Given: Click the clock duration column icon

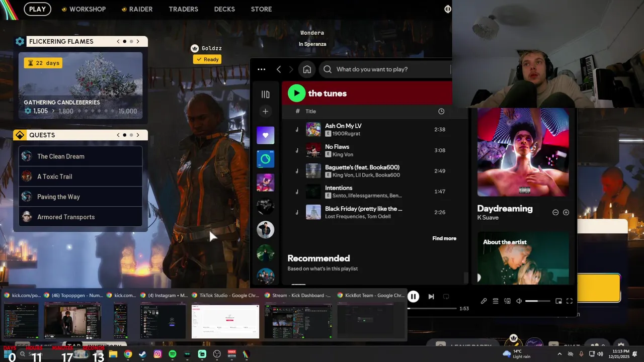Looking at the screenshot, I should pyautogui.click(x=441, y=111).
